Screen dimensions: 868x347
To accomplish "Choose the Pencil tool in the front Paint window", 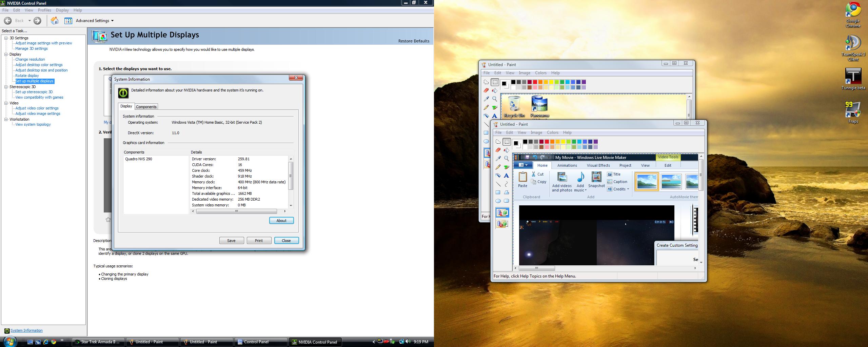I will [x=498, y=167].
